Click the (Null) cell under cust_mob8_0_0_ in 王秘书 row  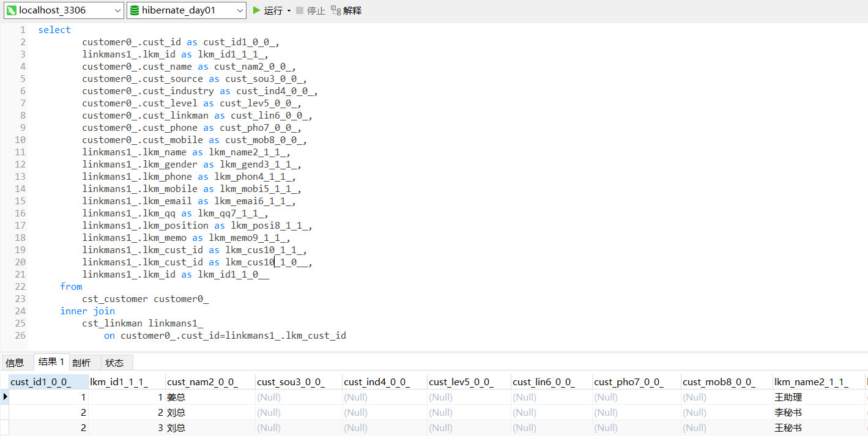point(727,428)
